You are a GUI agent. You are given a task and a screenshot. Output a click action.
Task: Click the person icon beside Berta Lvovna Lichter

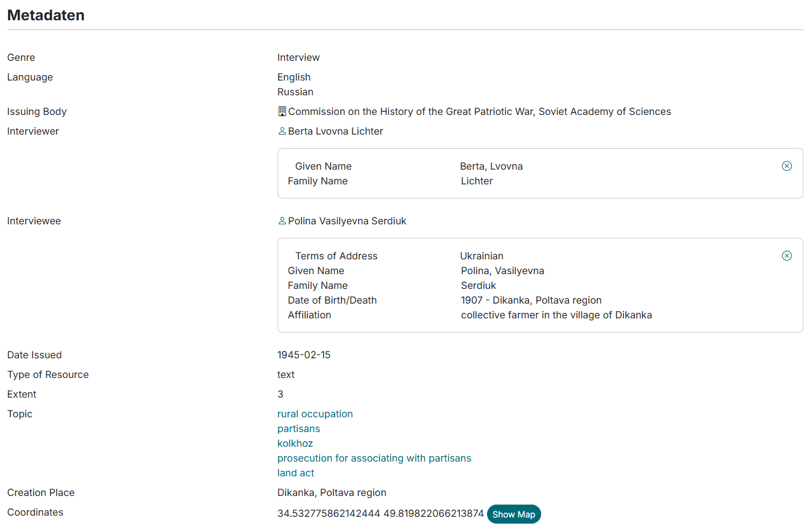tap(282, 131)
